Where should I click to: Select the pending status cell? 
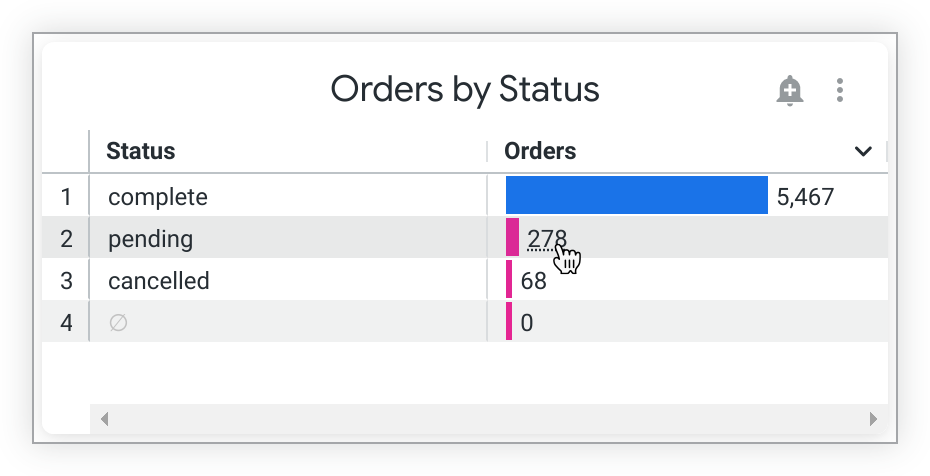coord(150,239)
